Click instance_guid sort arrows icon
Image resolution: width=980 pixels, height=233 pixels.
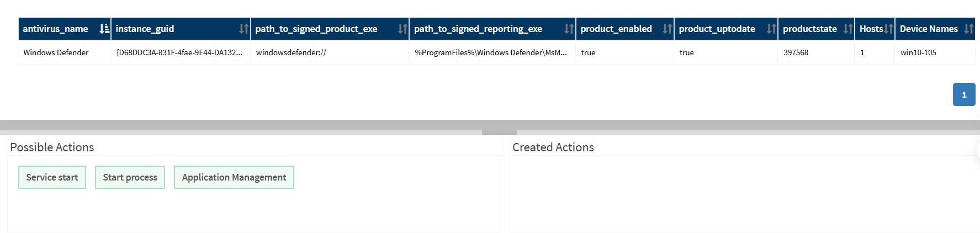(x=243, y=29)
